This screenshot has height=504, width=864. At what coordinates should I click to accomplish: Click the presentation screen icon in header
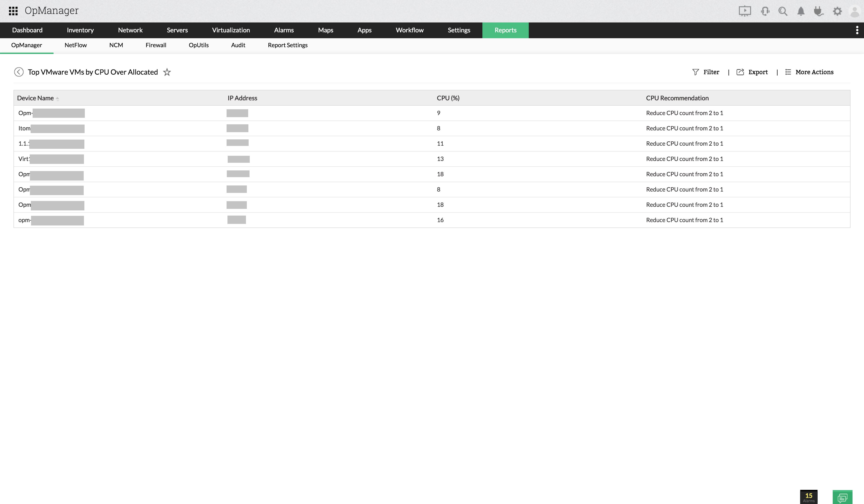(x=744, y=11)
